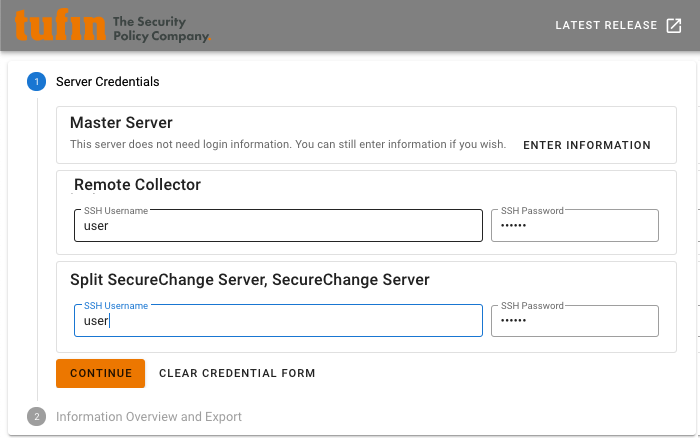Click the SSH Username label under Remote Collector
The width and height of the screenshot is (700, 438).
(116, 211)
